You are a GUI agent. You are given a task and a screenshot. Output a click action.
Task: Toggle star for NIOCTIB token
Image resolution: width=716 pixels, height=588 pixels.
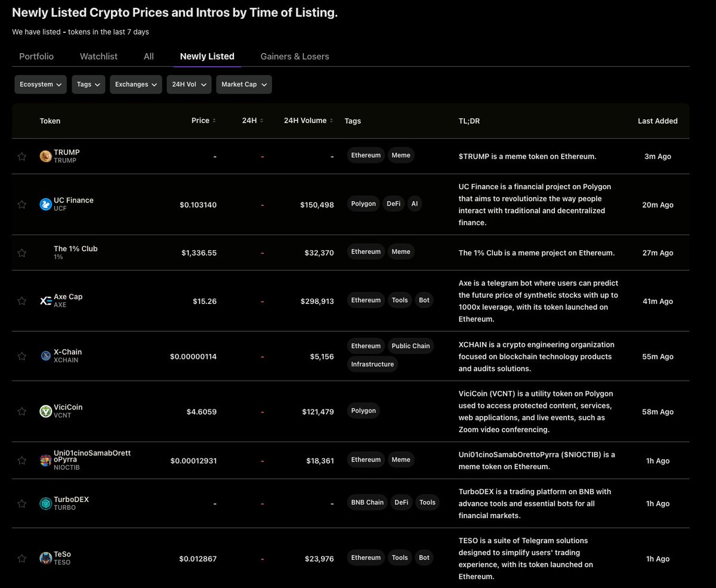22,460
